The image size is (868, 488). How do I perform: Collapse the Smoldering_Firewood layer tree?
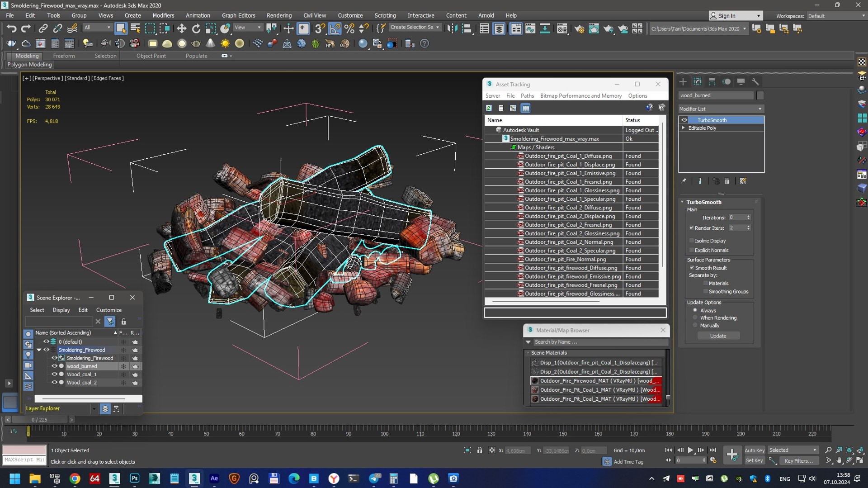[39, 350]
